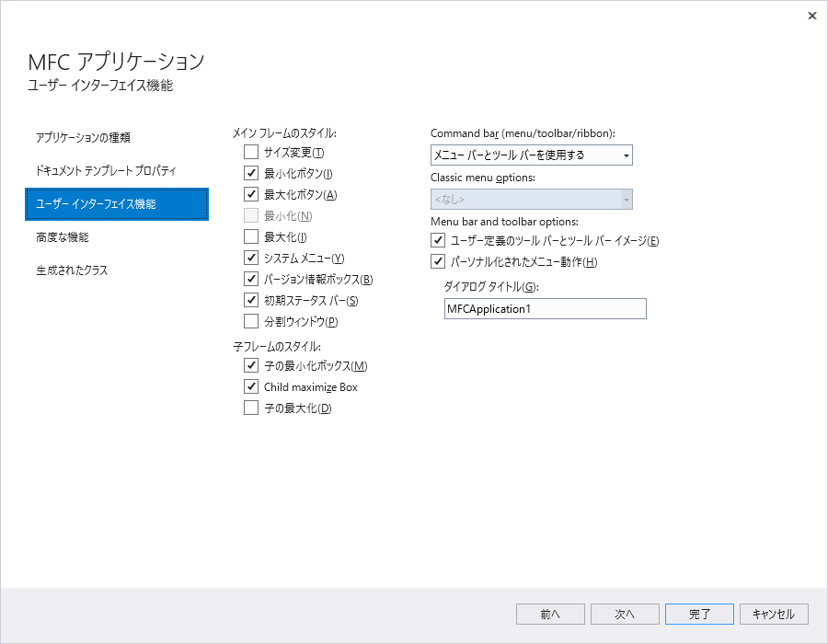Check the 最大化 main frame style
This screenshot has height=644, width=828.
point(250,236)
